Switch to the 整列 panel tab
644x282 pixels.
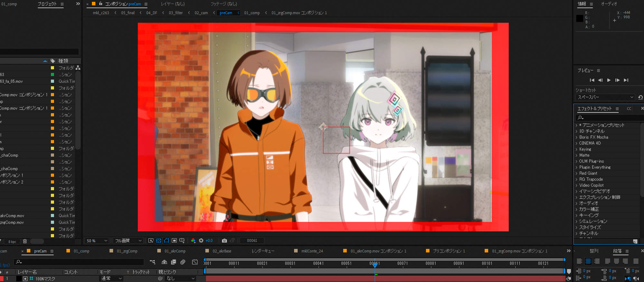tap(594, 251)
